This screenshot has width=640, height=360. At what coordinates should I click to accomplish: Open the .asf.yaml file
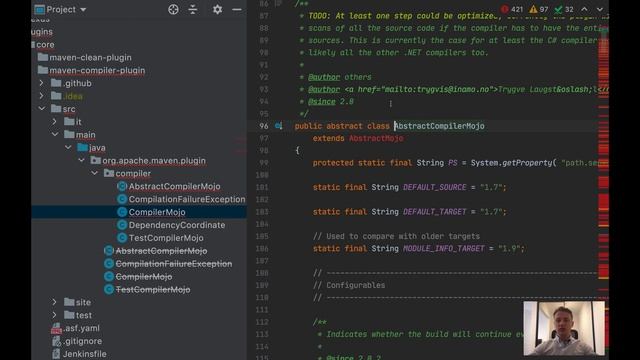82,328
